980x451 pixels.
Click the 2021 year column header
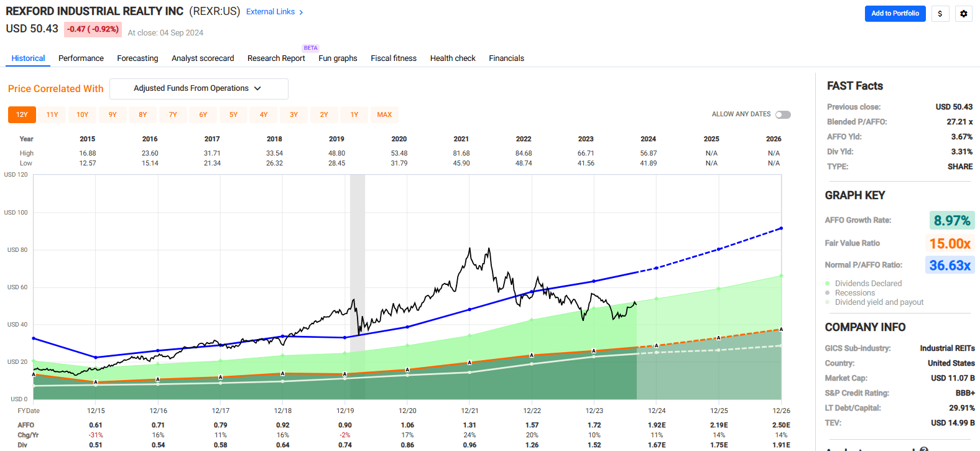[x=461, y=139]
